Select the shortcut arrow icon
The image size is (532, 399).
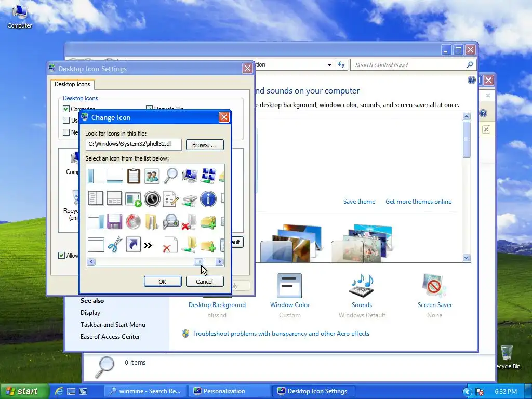pyautogui.click(x=133, y=244)
